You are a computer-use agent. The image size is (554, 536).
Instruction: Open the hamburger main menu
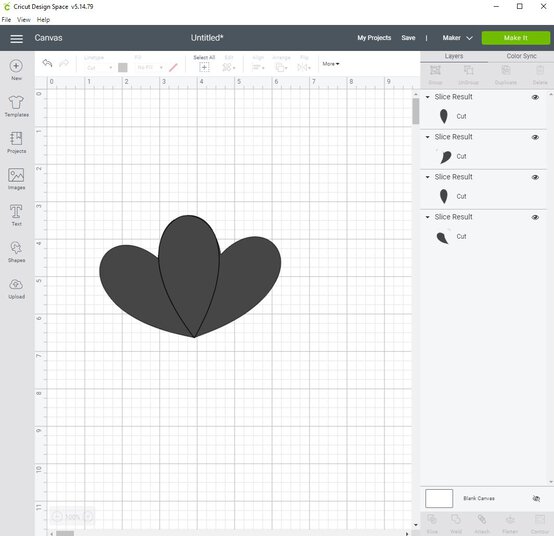[16, 39]
